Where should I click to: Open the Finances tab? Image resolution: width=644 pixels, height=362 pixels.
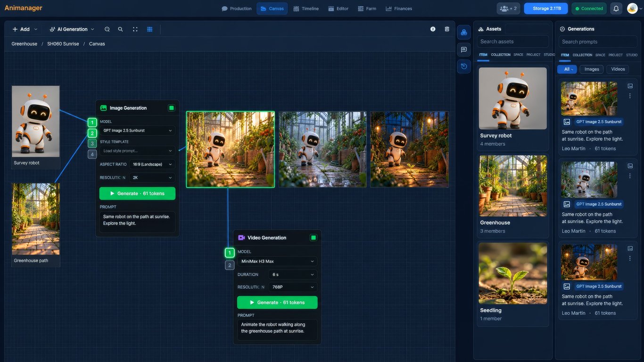[x=399, y=8]
